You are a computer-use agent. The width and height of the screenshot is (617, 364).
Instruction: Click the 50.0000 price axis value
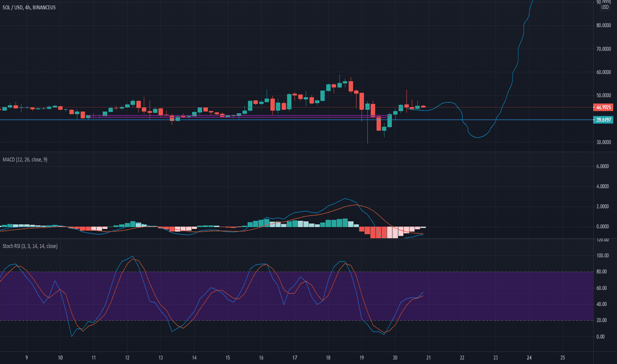(603, 95)
